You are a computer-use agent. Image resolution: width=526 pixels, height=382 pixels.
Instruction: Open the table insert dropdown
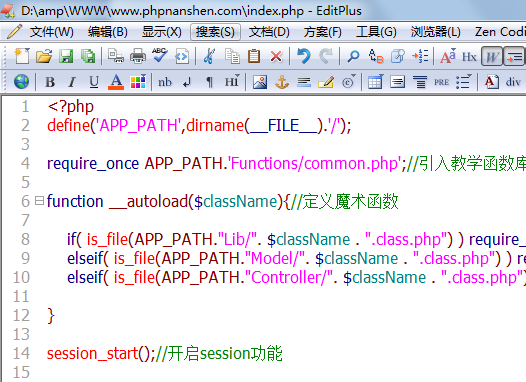point(375,82)
